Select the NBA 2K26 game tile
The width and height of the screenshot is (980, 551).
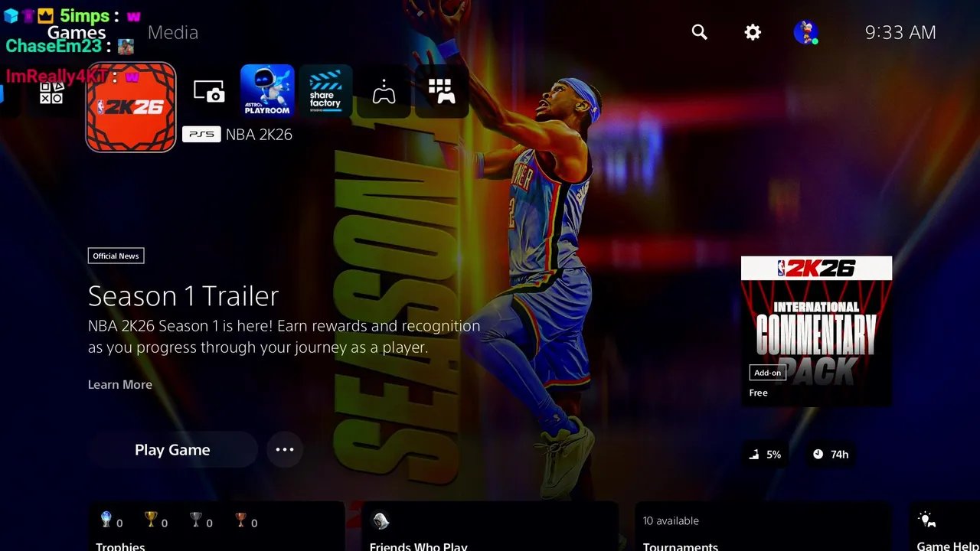pos(131,107)
